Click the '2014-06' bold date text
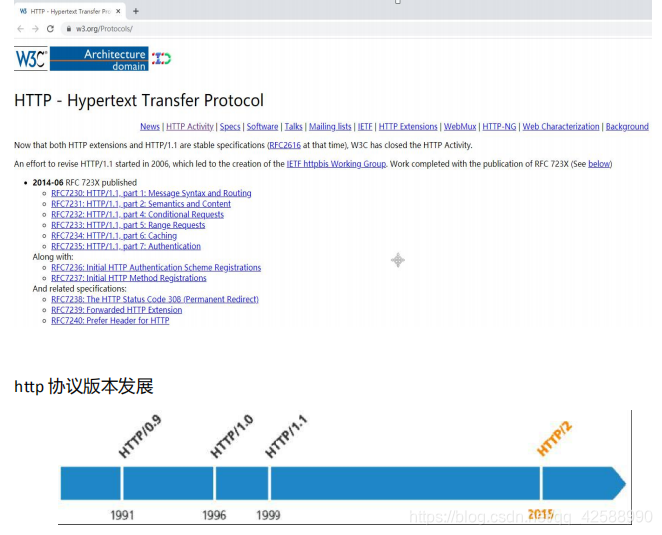Image resolution: width=662 pixels, height=535 pixels. [48, 183]
